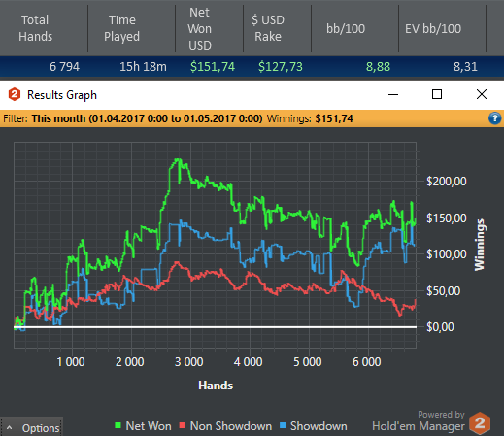Click the $100,00 axis label
The height and width of the screenshot is (436, 504).
point(447,254)
